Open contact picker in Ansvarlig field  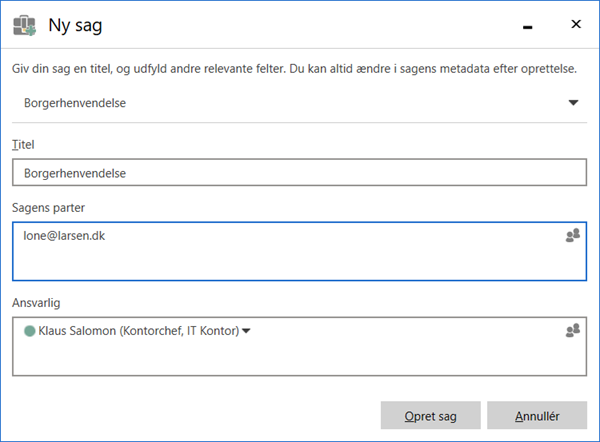pyautogui.click(x=572, y=331)
